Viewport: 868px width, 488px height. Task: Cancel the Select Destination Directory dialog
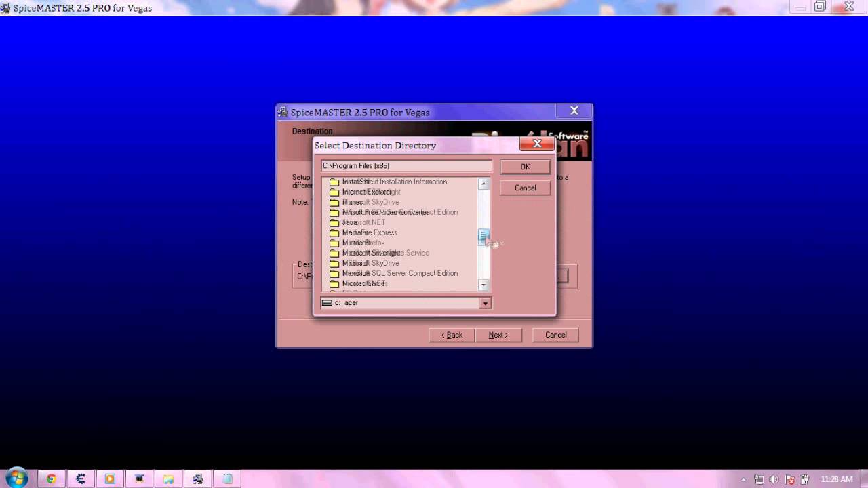tap(525, 188)
